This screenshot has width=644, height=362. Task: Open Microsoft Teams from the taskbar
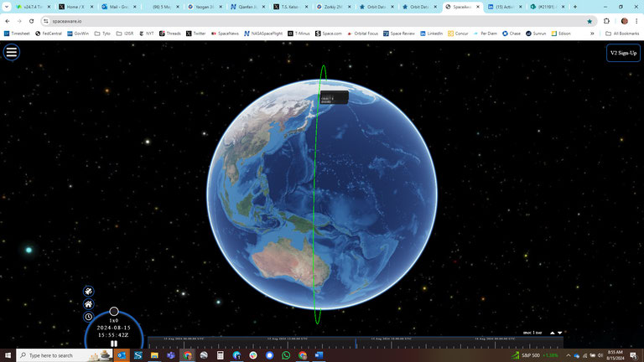point(171,355)
